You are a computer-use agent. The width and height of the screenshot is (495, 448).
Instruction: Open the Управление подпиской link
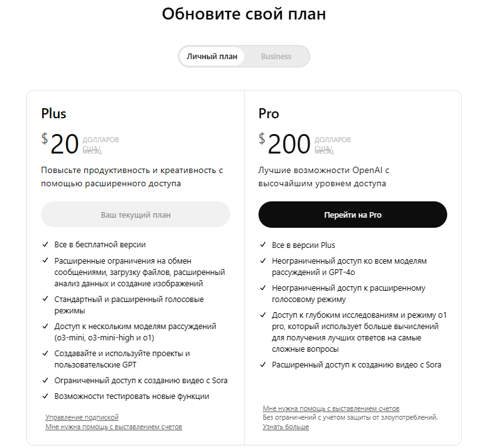pyautogui.click(x=82, y=417)
